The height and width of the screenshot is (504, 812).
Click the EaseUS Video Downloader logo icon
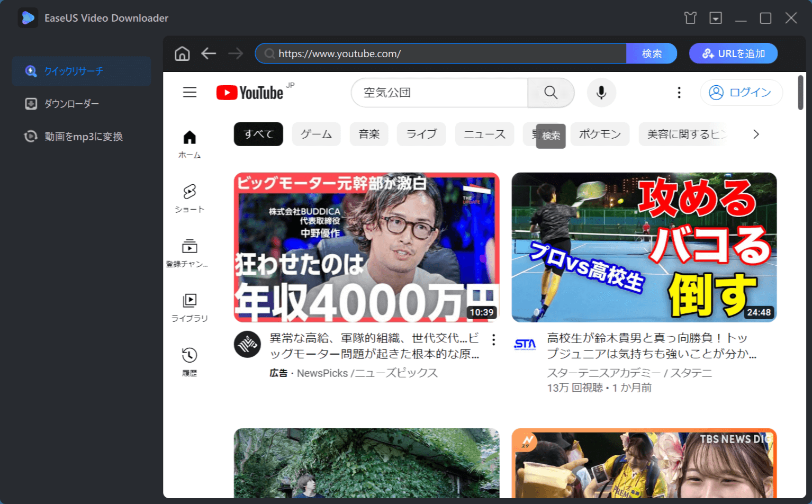(x=28, y=18)
